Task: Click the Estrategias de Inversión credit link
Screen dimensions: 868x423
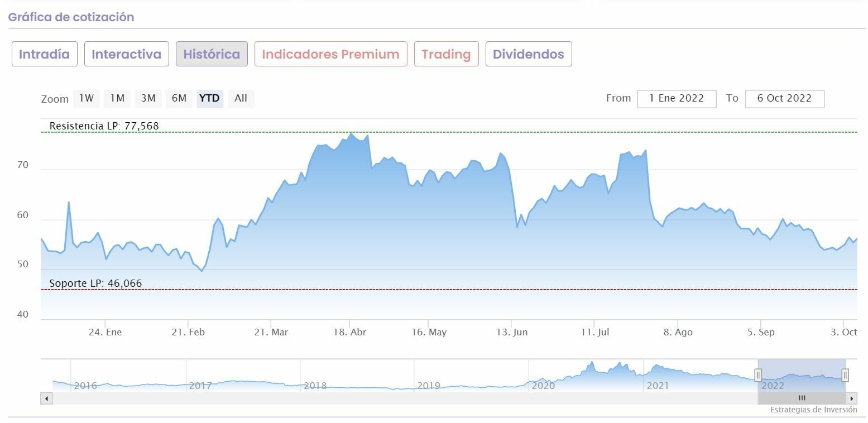Action: coord(813,410)
